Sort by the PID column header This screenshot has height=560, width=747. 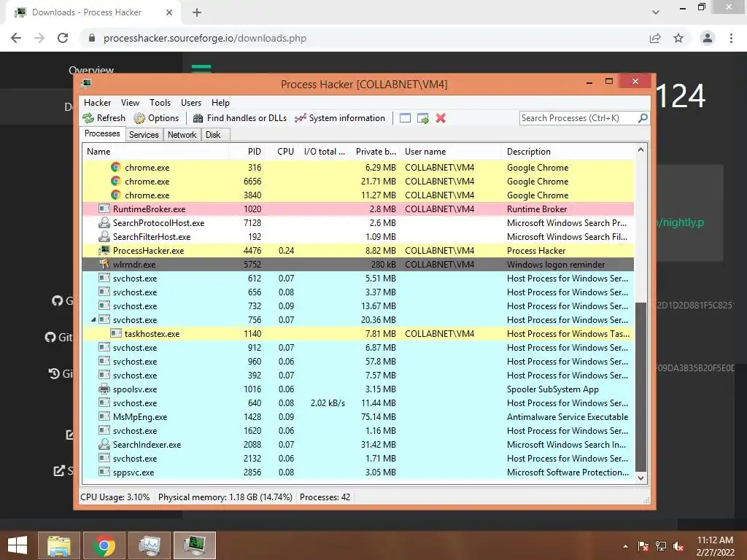[247, 152]
